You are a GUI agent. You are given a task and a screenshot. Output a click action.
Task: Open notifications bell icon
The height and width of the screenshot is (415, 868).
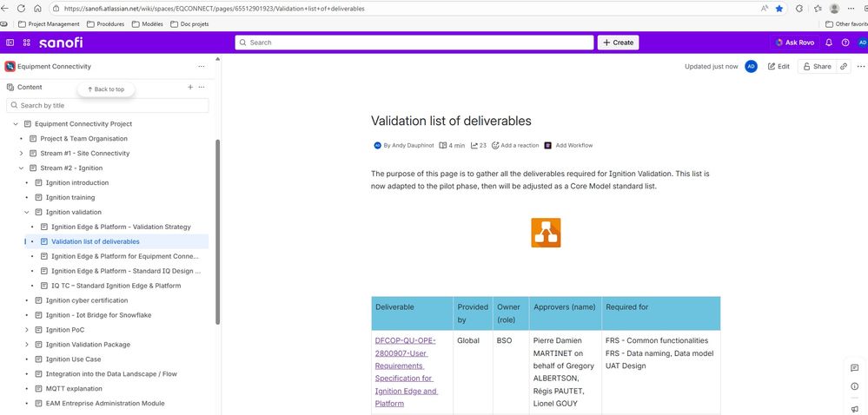(x=829, y=43)
